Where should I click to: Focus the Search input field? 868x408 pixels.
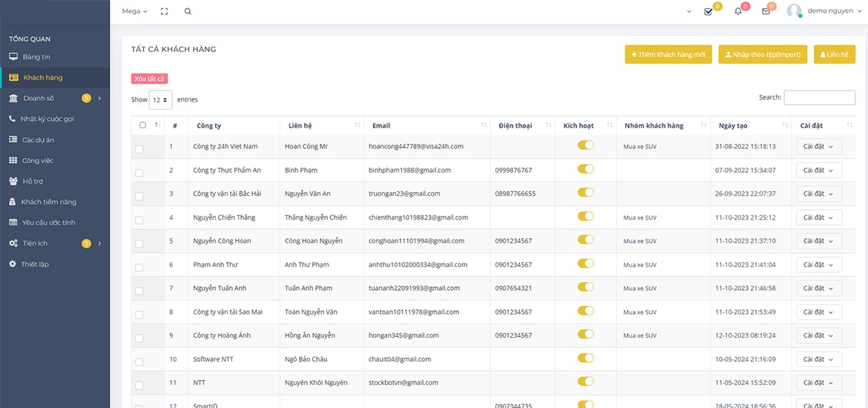point(819,98)
